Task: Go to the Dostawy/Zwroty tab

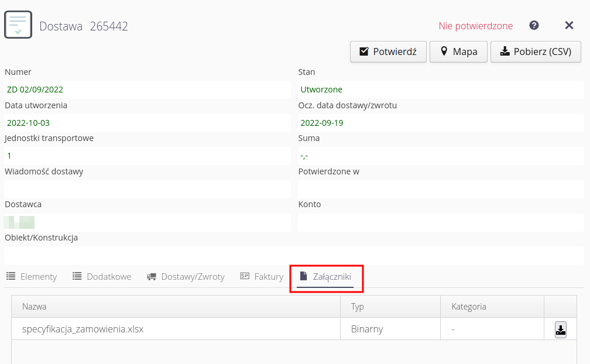Action: click(x=186, y=277)
